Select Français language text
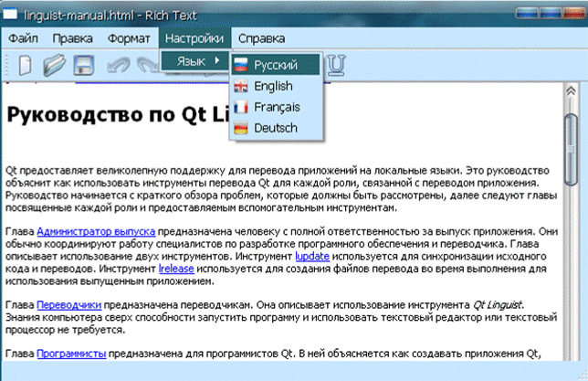The height and width of the screenshot is (381, 588). pos(278,107)
